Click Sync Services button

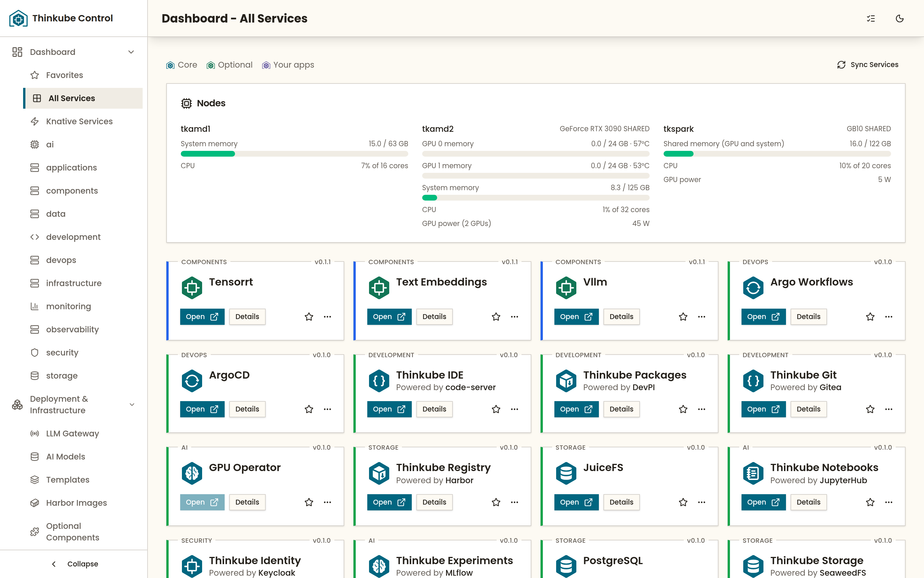coord(867,65)
